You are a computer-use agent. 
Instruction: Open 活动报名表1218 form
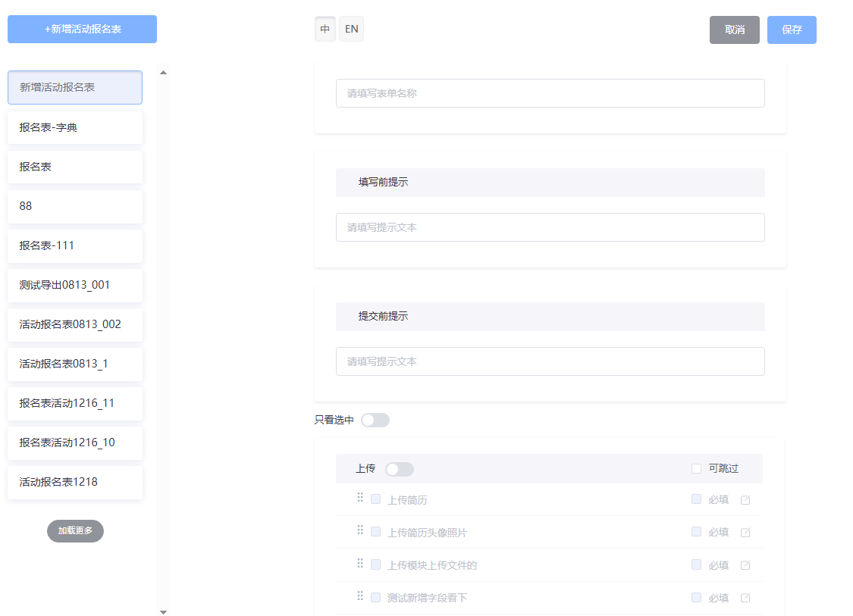75,482
